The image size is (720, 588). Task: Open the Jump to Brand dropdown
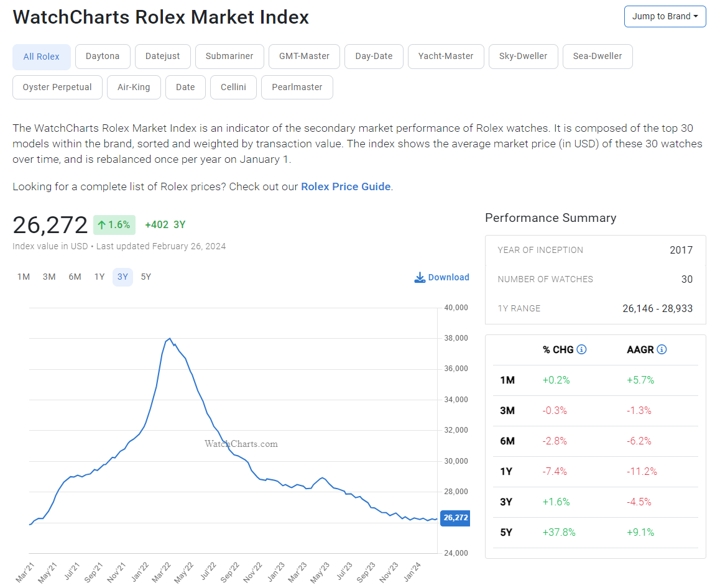point(665,16)
